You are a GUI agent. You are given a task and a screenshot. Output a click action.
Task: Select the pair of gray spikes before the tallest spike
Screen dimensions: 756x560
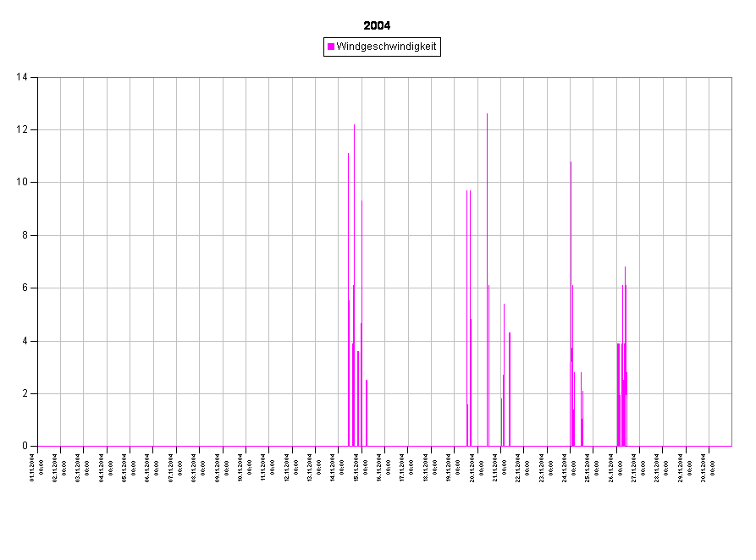(x=468, y=254)
